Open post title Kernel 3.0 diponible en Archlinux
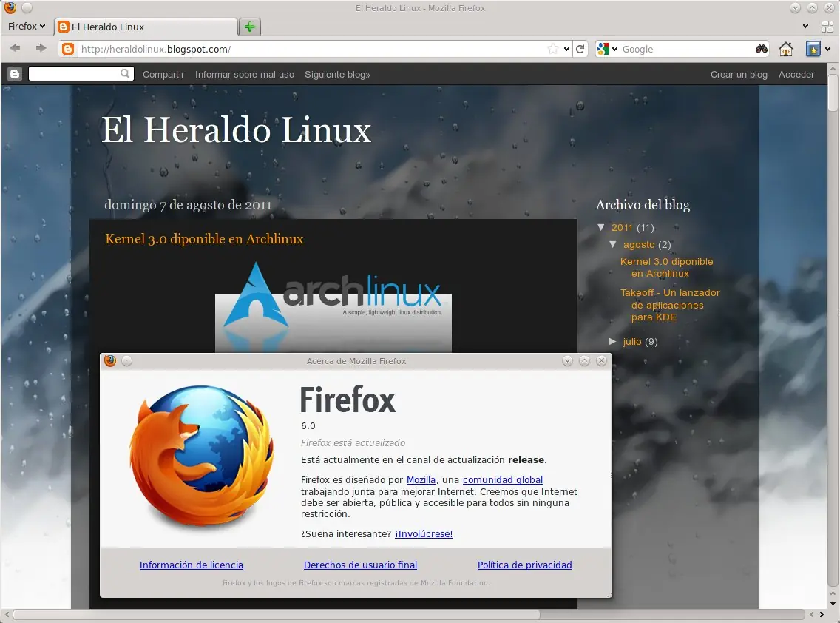Image resolution: width=840 pixels, height=623 pixels. 204,239
